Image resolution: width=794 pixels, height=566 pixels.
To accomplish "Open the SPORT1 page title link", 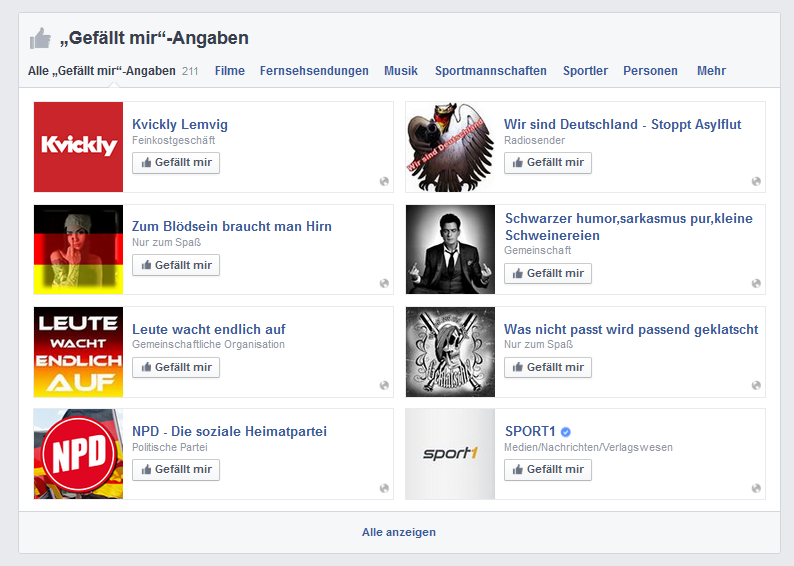I will (x=528, y=431).
